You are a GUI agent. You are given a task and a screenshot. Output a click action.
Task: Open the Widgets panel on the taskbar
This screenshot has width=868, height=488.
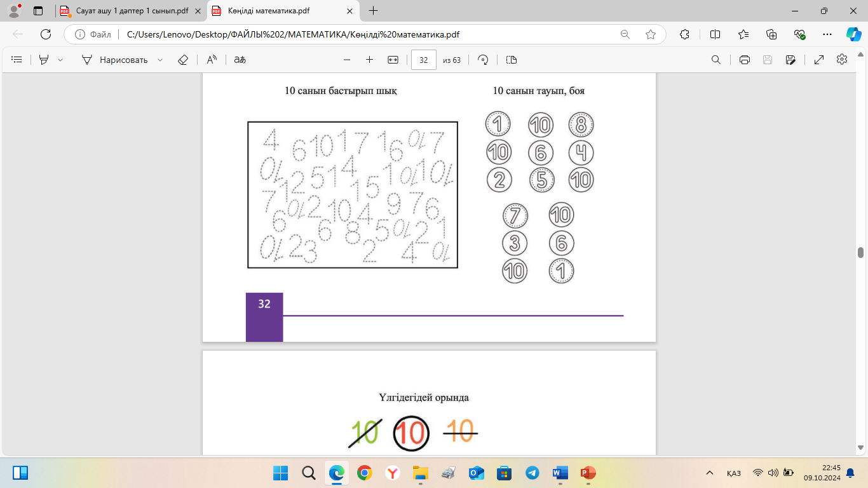pos(20,473)
